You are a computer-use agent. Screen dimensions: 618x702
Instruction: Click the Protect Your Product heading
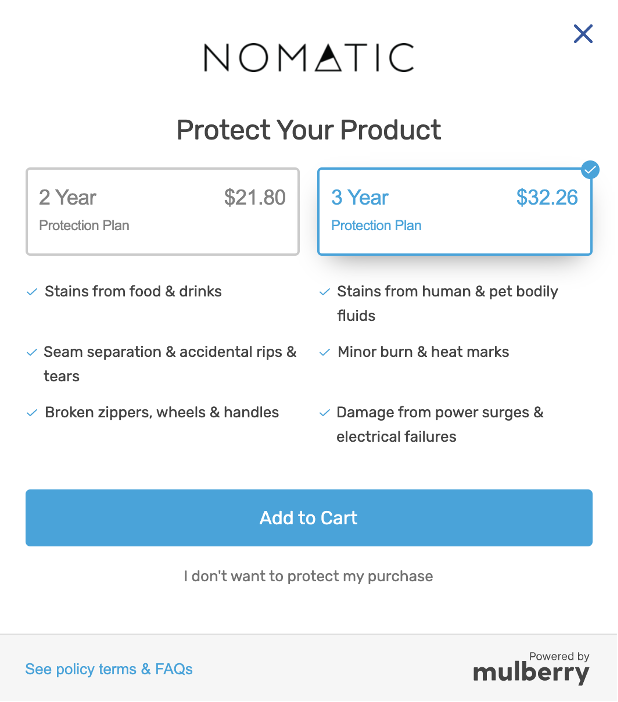[309, 130]
